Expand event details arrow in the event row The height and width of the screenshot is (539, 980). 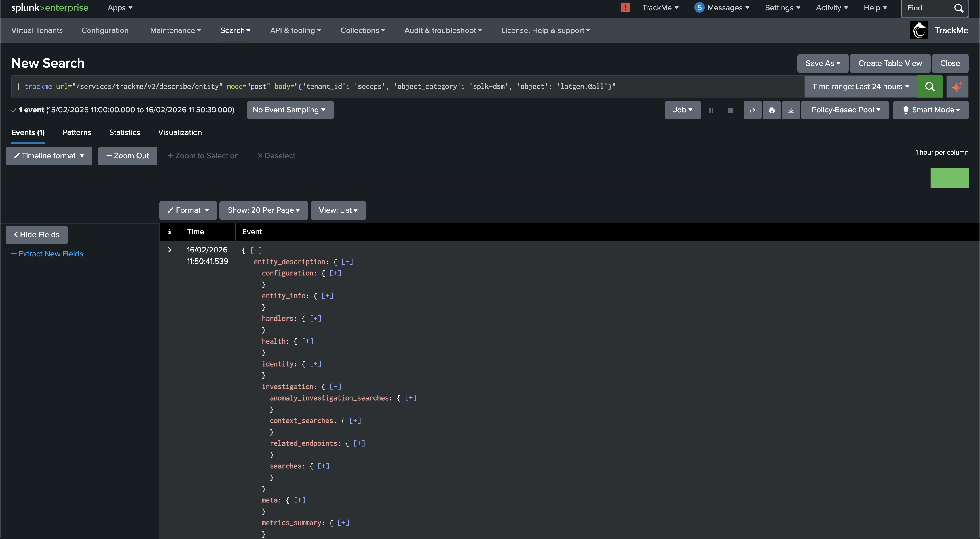(170, 250)
